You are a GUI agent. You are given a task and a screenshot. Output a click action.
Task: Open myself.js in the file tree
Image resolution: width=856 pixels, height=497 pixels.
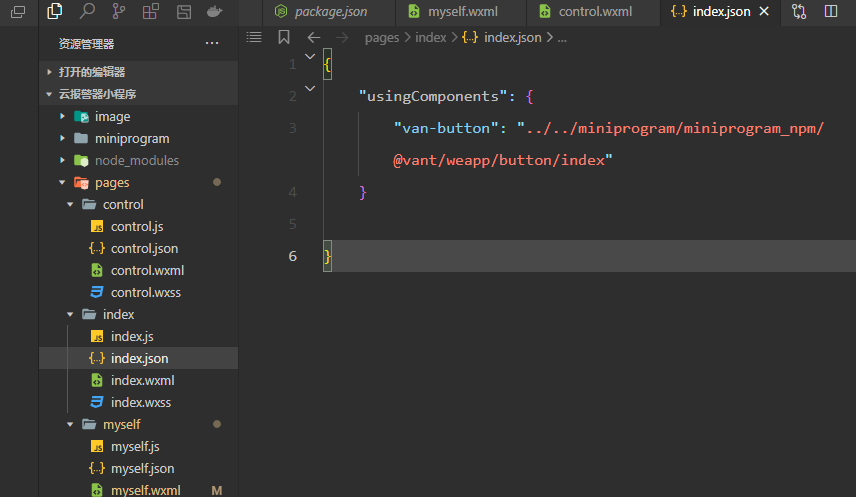pyautogui.click(x=135, y=447)
